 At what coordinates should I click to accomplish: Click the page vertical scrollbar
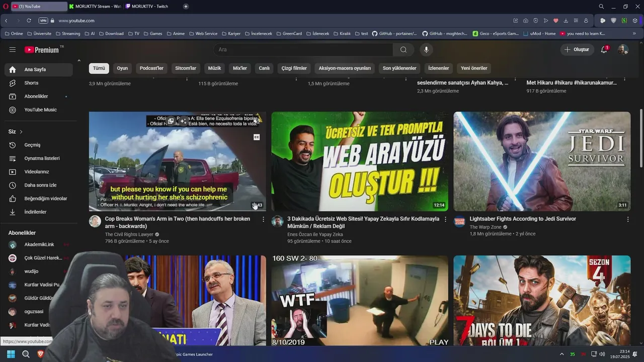pyautogui.click(x=640, y=138)
